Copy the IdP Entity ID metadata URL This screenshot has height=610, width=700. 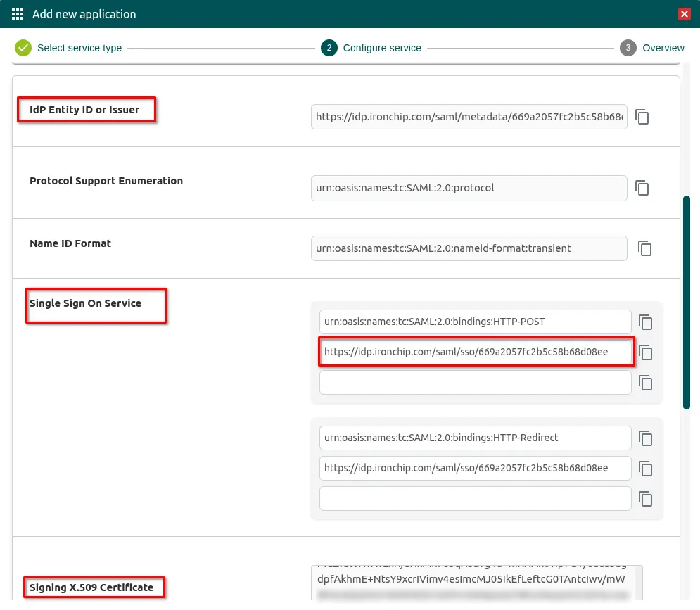[642, 117]
